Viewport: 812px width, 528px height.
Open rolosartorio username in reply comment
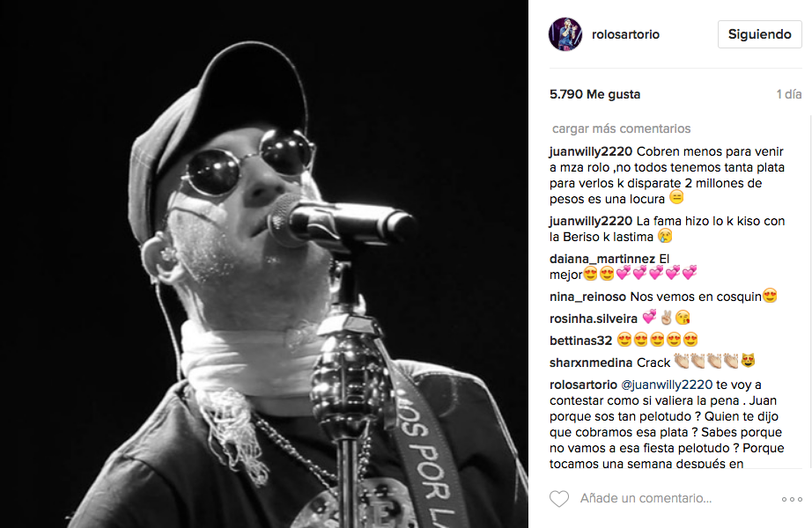pyautogui.click(x=583, y=385)
